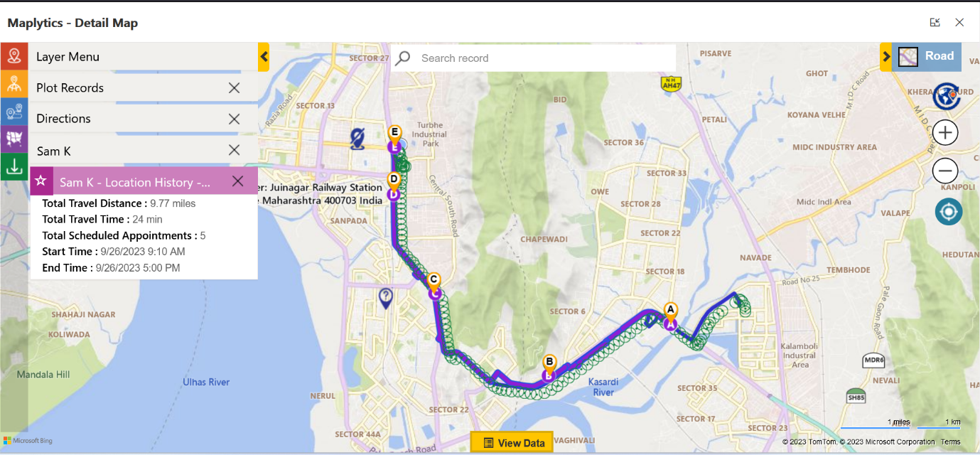
Task: Close the Sam K panel
Action: pos(234,150)
